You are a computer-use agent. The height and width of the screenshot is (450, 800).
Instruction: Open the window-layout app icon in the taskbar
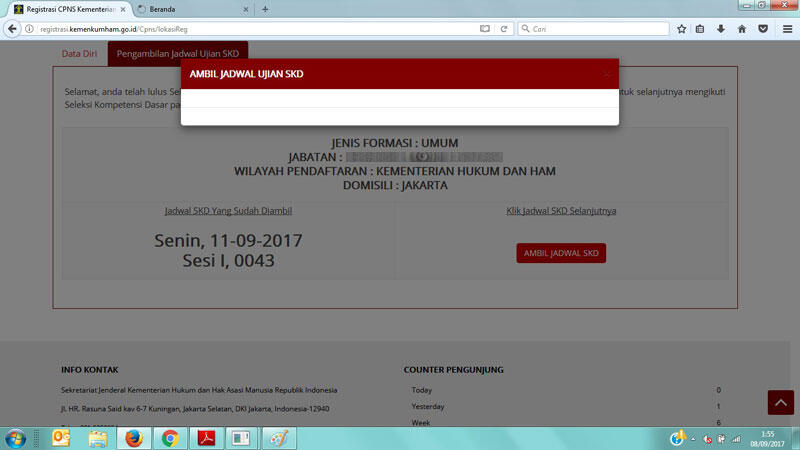[241, 438]
